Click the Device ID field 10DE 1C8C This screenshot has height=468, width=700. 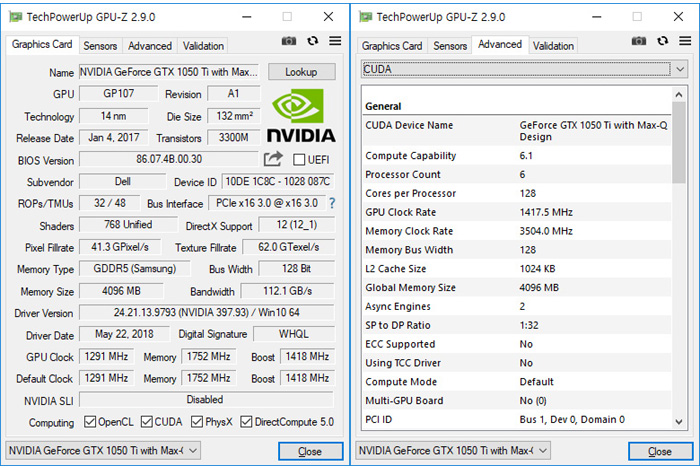pos(278,181)
